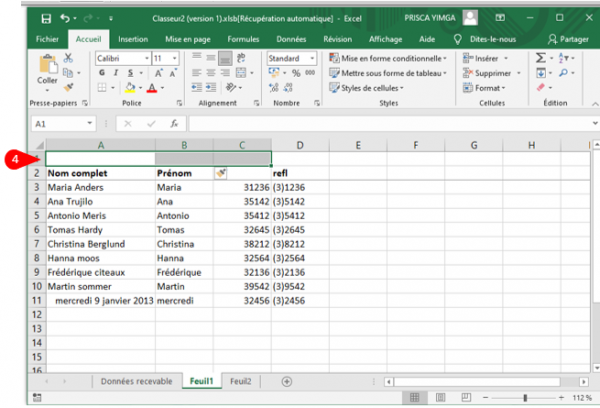Screen dimensions: 600x408
Task: Open the Données recevable sheet tab
Action: click(x=136, y=381)
